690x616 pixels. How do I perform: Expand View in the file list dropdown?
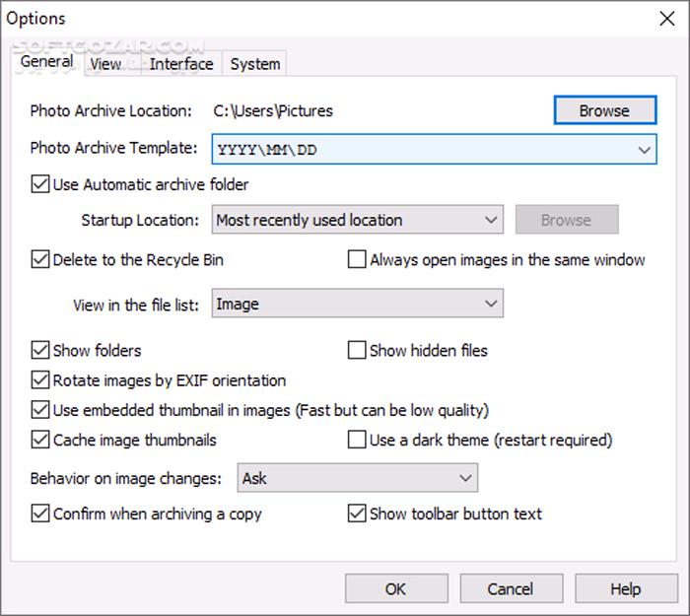(358, 305)
